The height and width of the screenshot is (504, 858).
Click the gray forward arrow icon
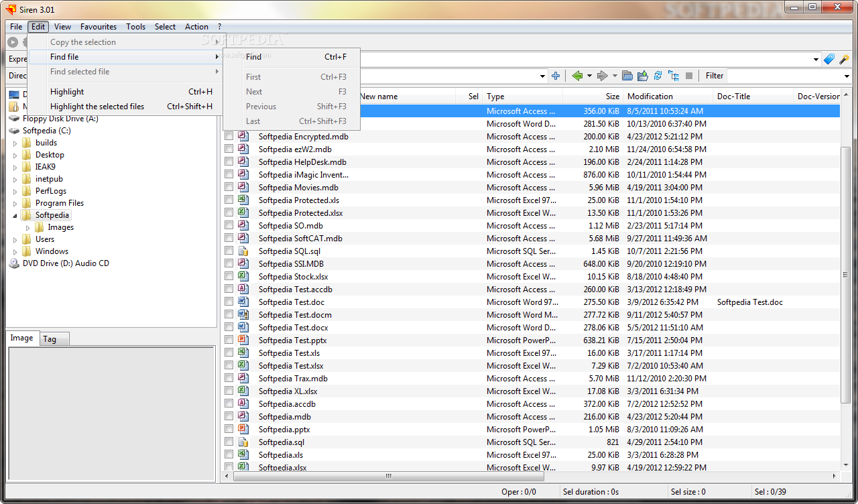pyautogui.click(x=602, y=76)
